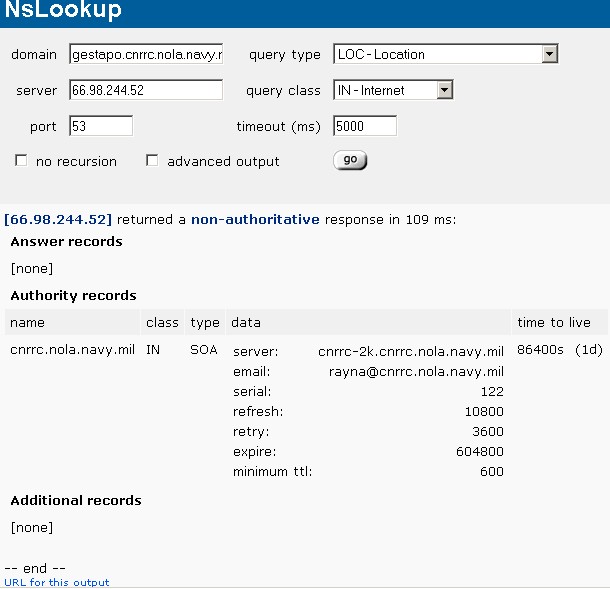This screenshot has width=610, height=589.
Task: Enable the no recursion checkbox
Action: click(x=21, y=160)
